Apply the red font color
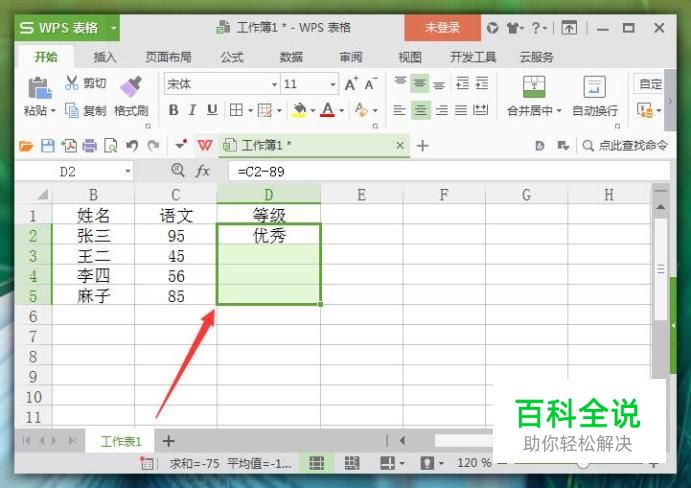Image resolution: width=691 pixels, height=488 pixels. pyautogui.click(x=327, y=110)
